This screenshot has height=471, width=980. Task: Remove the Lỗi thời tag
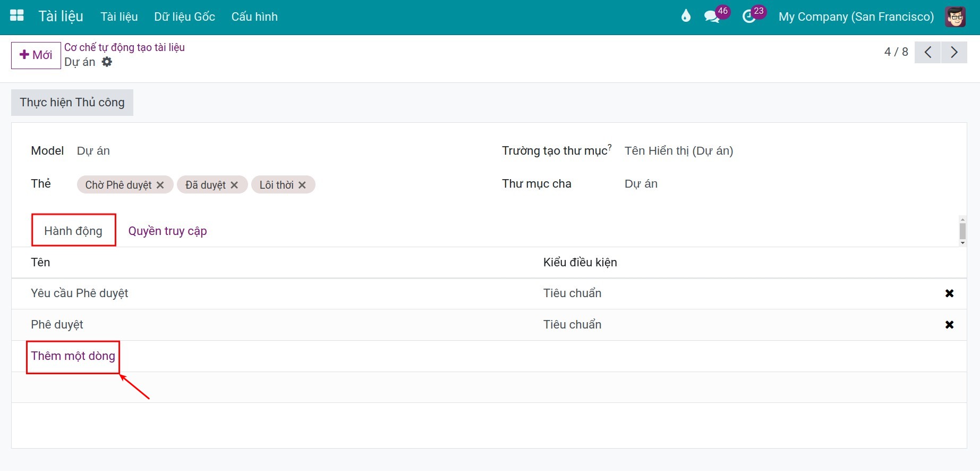click(x=302, y=185)
